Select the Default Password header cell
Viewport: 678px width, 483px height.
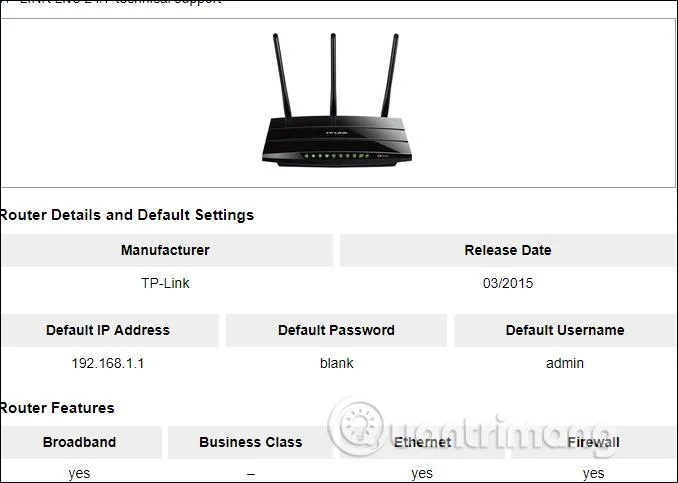click(x=336, y=330)
